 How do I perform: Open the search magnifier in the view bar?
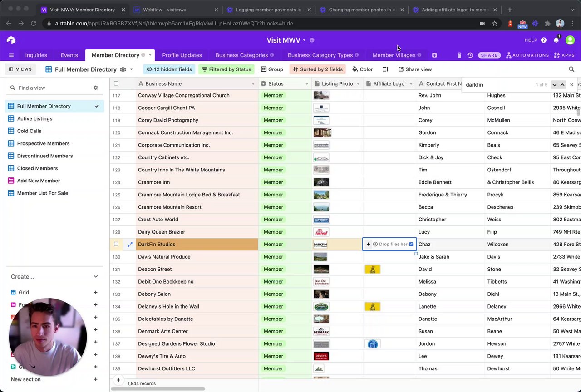571,69
